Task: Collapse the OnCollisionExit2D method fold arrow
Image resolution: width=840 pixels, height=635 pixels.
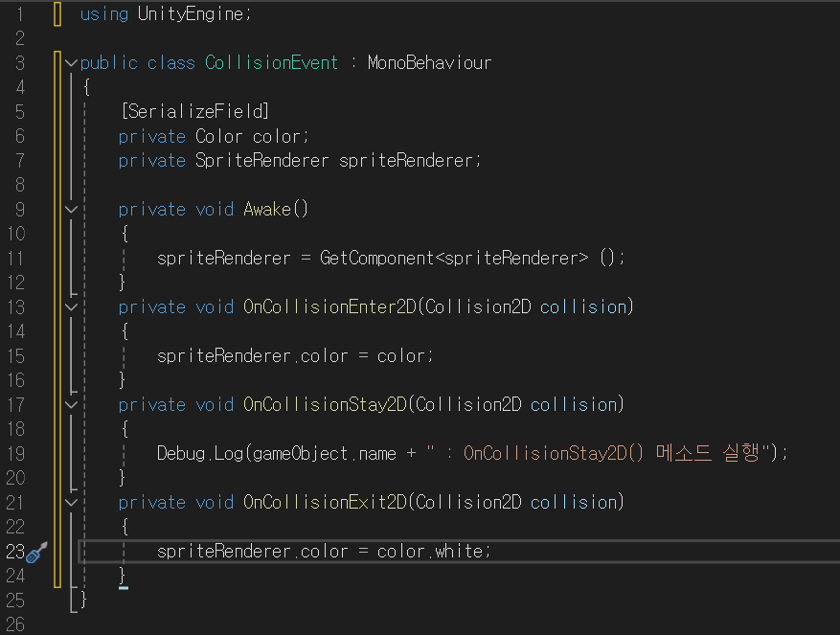Action: [71, 502]
